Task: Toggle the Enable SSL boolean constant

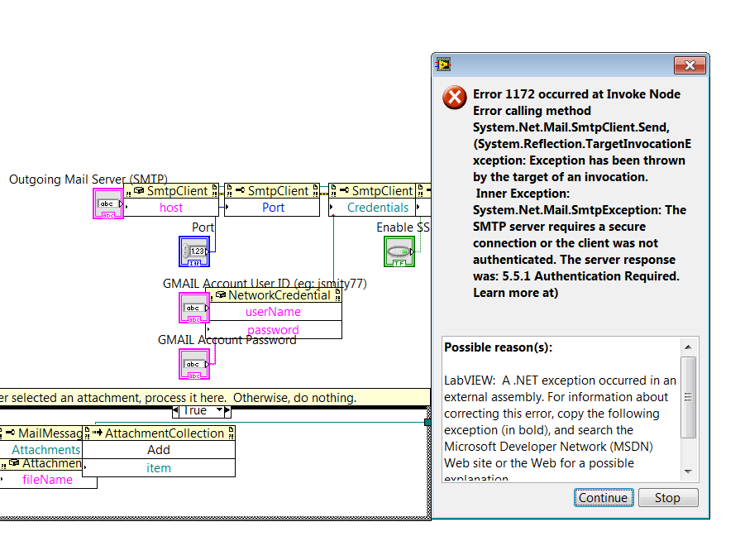Action: pyautogui.click(x=399, y=252)
